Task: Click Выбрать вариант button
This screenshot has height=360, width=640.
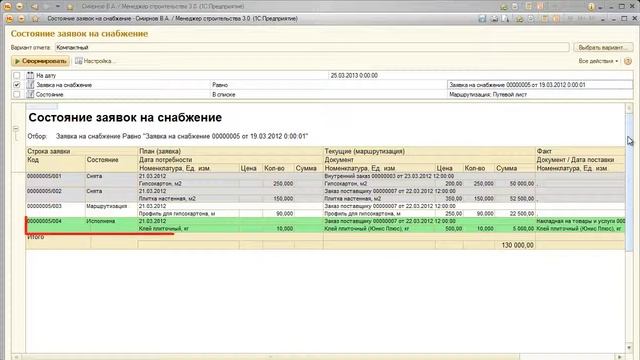Action: (x=603, y=47)
